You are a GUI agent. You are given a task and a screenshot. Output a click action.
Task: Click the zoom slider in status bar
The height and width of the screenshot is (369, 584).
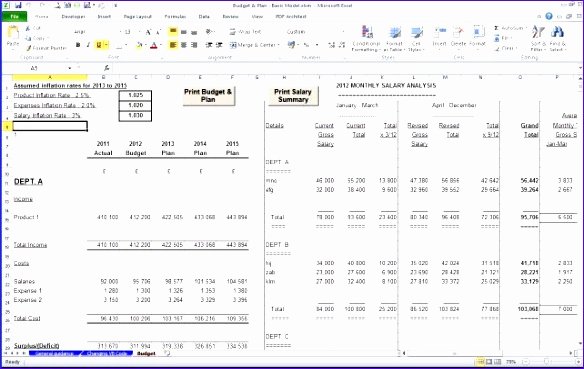click(x=547, y=362)
